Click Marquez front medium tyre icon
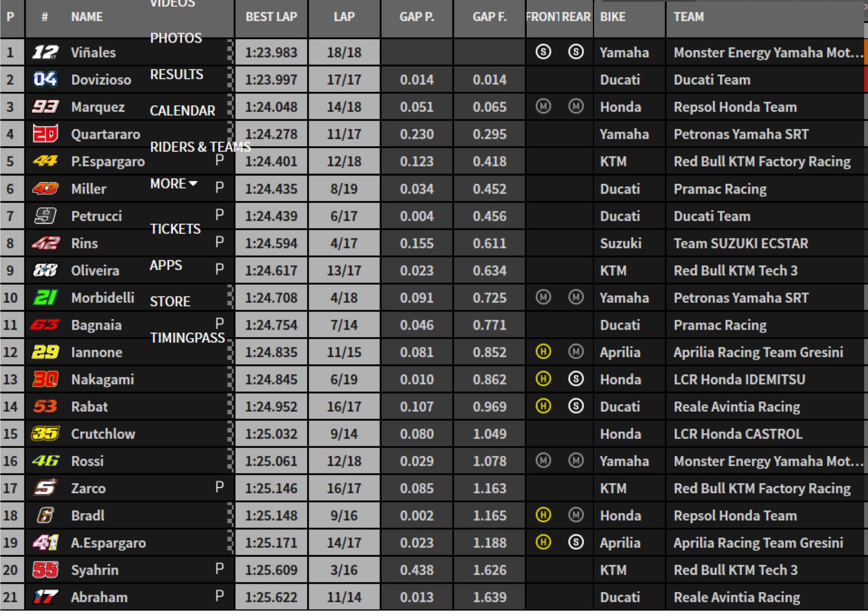 click(x=543, y=106)
